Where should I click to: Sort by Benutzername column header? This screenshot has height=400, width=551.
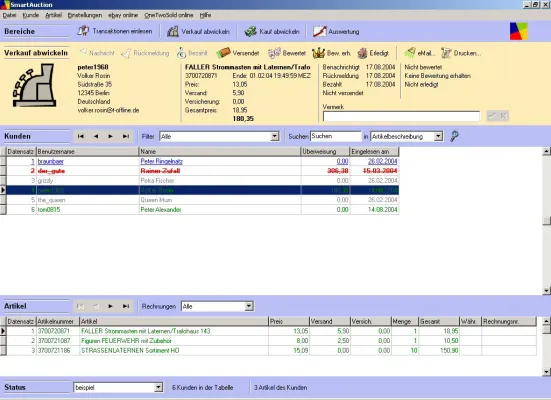87,151
